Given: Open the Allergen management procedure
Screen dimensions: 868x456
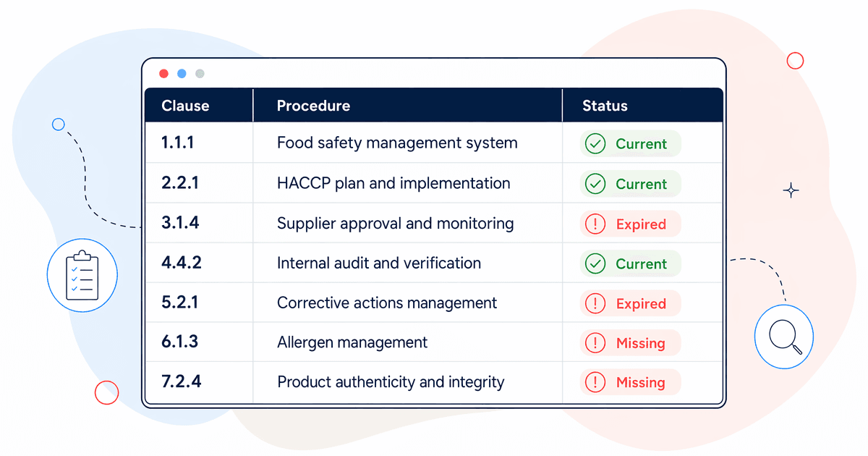Looking at the screenshot, I should 352,342.
